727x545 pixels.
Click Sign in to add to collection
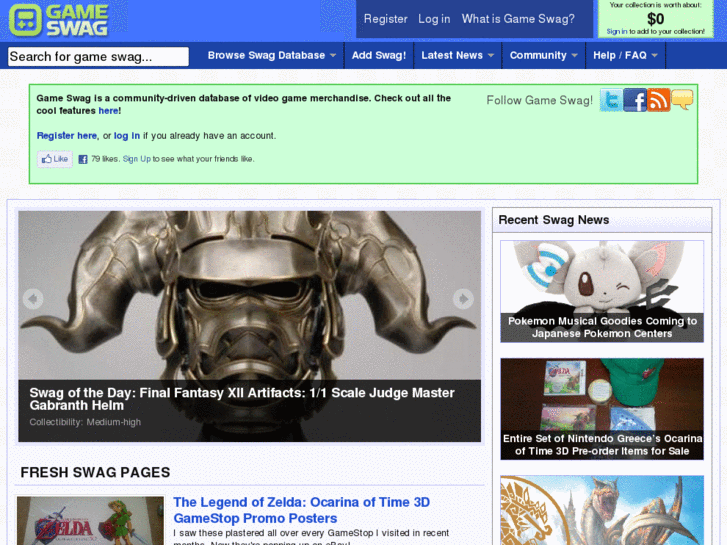pos(617,32)
